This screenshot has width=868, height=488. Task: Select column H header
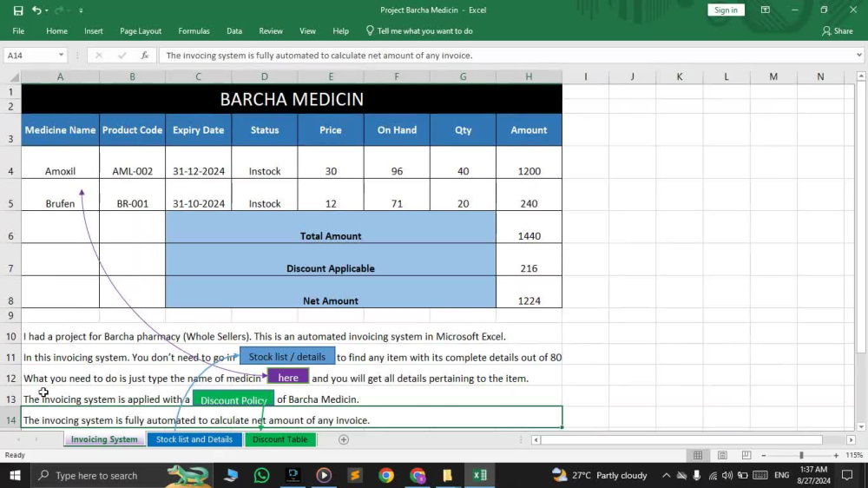click(529, 77)
